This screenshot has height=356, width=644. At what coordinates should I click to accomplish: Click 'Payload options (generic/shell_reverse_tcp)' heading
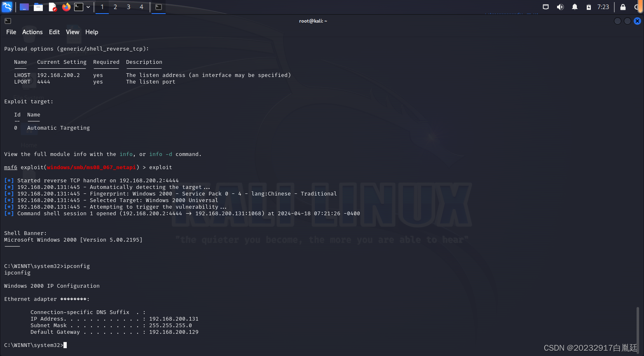pos(77,49)
